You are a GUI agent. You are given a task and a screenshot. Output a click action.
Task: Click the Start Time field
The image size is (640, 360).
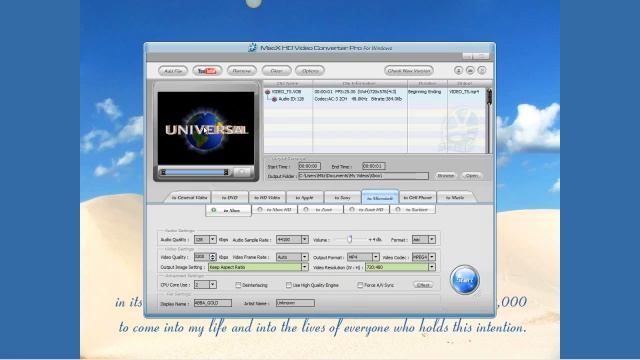pos(309,166)
